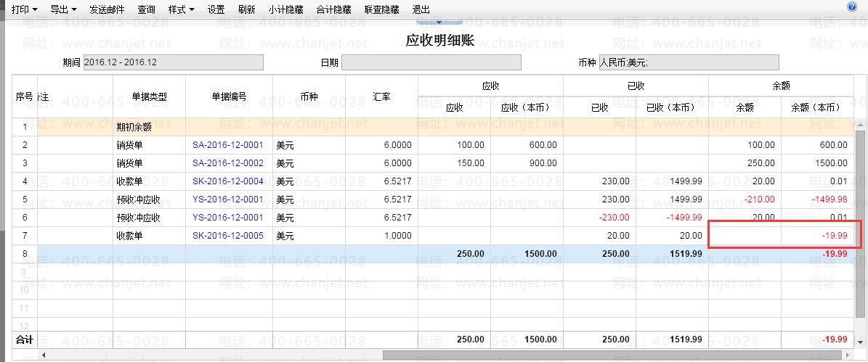Open 设置 from the toolbar
Image resolution: width=868 pixels, height=362 pixels.
coord(216,10)
